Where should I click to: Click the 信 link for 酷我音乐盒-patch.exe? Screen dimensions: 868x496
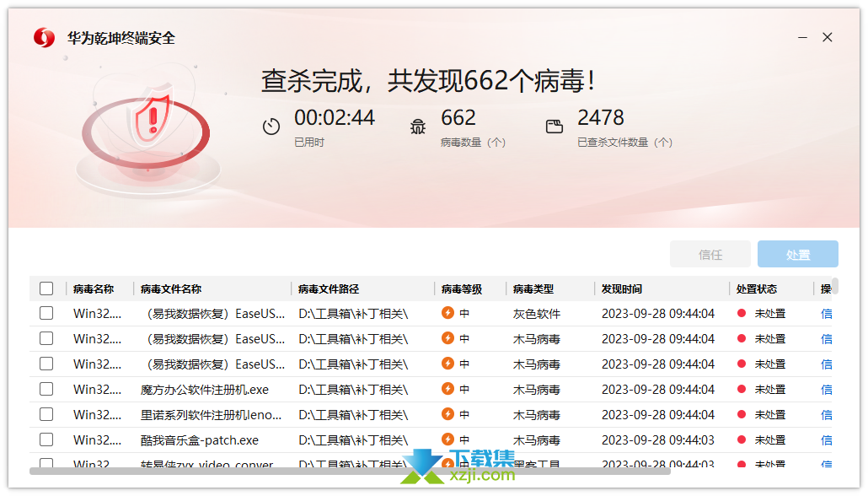[827, 440]
